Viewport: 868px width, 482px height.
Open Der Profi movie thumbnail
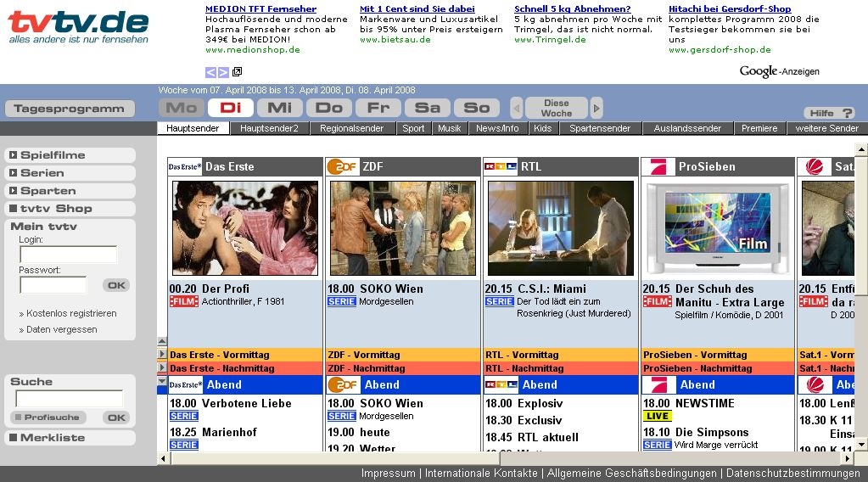[245, 228]
